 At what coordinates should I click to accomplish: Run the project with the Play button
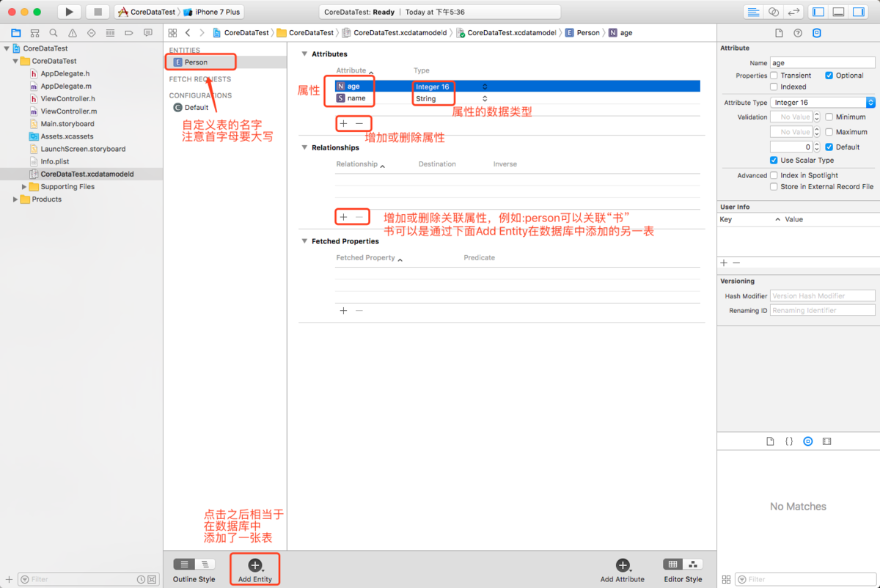[69, 12]
